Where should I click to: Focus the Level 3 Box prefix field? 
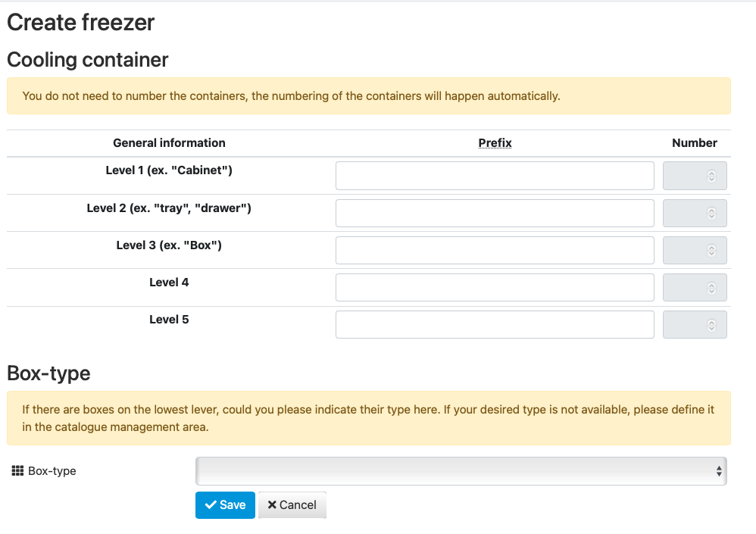[x=495, y=250]
